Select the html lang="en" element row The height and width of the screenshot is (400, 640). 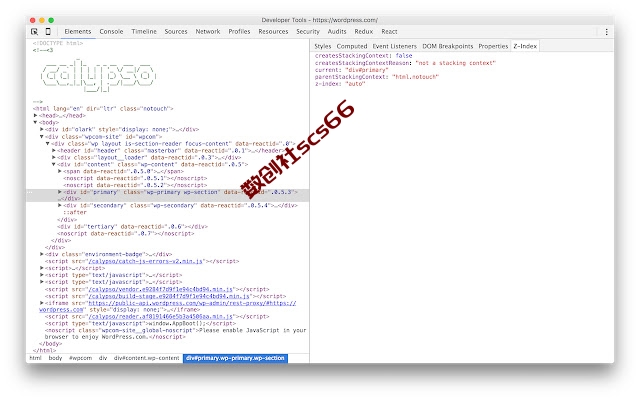[x=103, y=109]
